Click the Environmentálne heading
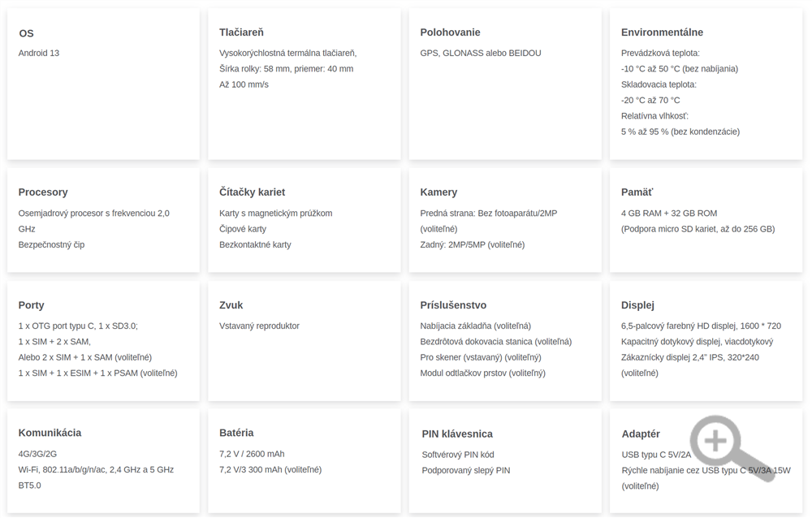Image resolution: width=812 pixels, height=518 pixels. [x=662, y=32]
